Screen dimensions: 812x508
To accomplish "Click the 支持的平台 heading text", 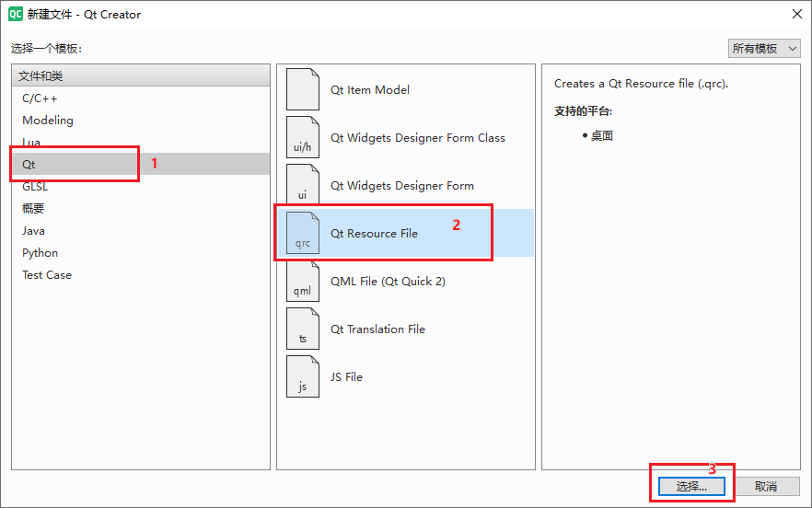I will click(583, 110).
